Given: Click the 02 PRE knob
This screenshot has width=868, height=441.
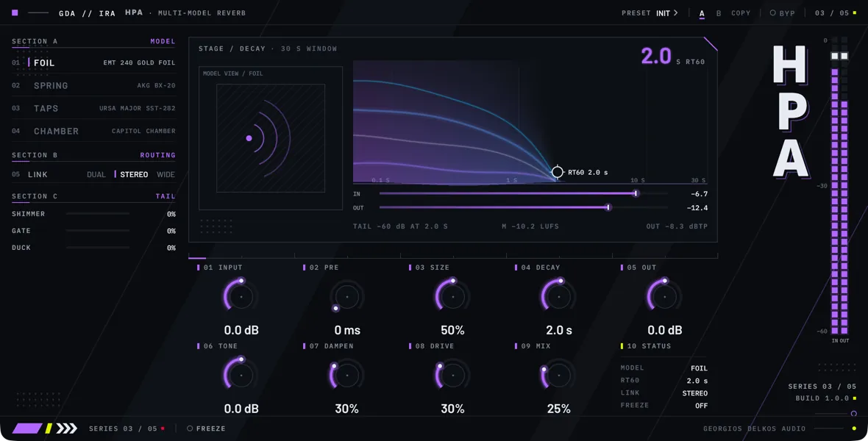Looking at the screenshot, I should (x=347, y=297).
